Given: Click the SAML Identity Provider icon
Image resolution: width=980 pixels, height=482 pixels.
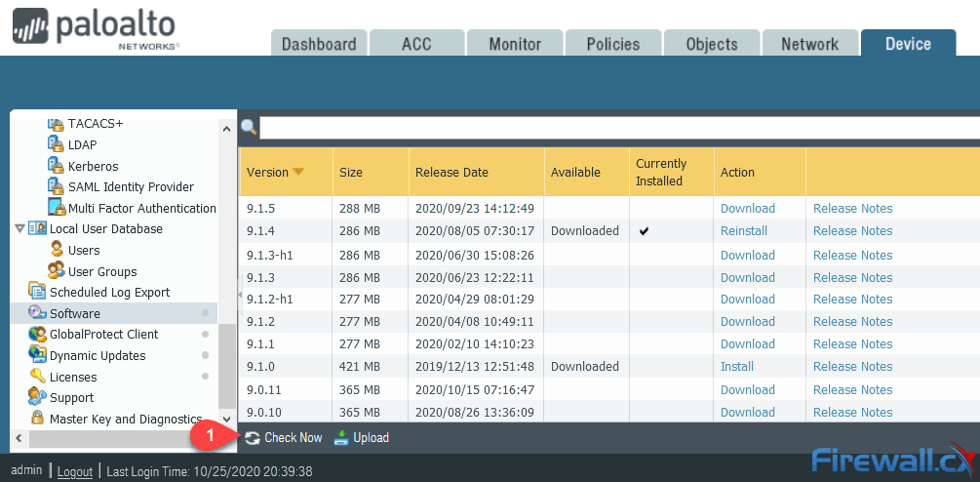Looking at the screenshot, I should pyautogui.click(x=57, y=187).
